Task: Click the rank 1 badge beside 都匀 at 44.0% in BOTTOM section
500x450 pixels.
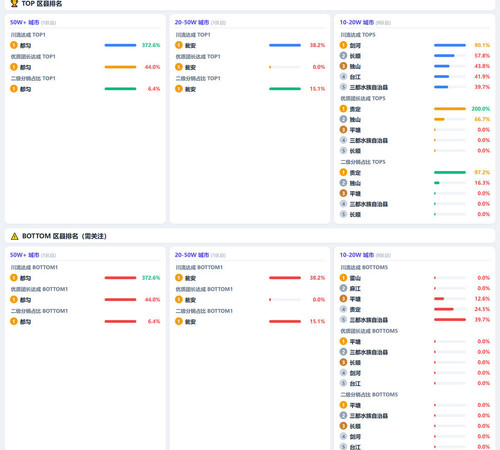Action: pyautogui.click(x=14, y=300)
